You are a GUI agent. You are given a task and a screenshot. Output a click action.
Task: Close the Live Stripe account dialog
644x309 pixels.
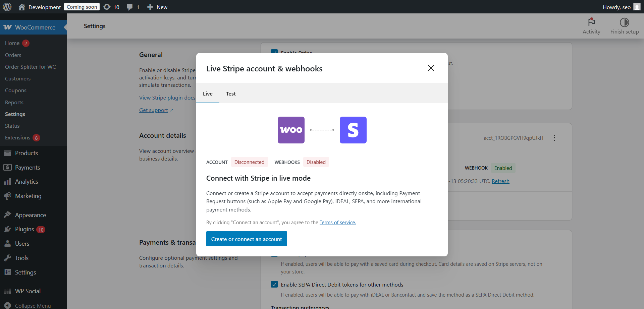click(x=431, y=68)
